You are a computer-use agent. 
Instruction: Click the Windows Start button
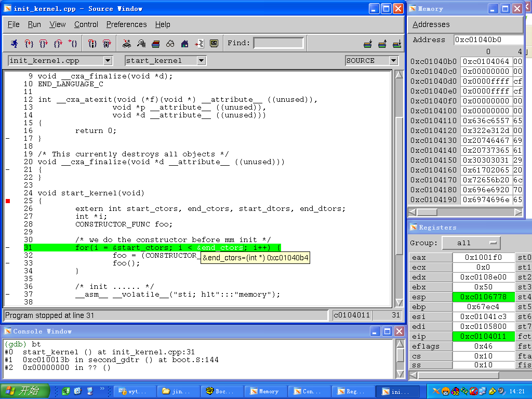24,391
